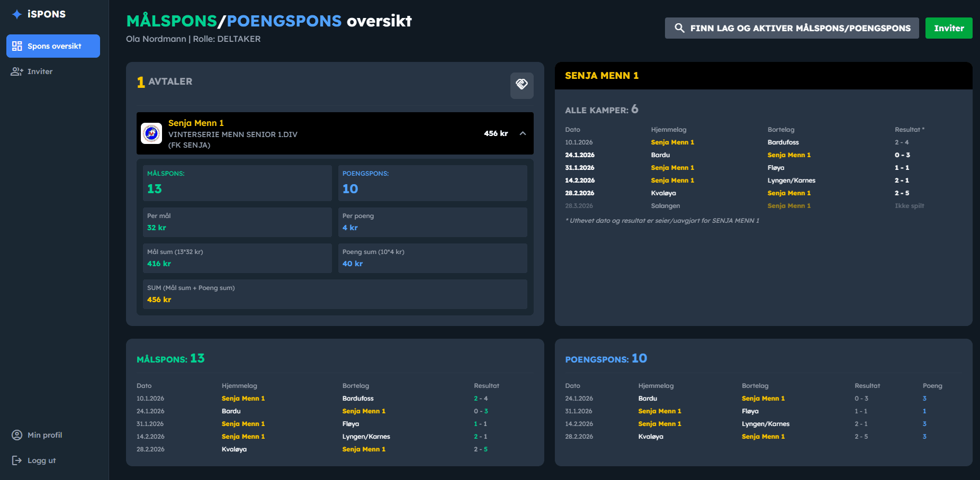The image size is (980, 480).
Task: Select the grid icon next to Spons oversikt
Action: click(17, 46)
